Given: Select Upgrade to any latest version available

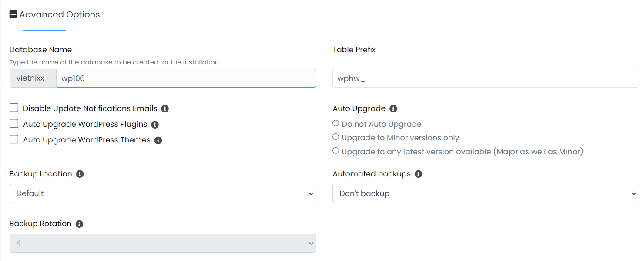Looking at the screenshot, I should (335, 151).
